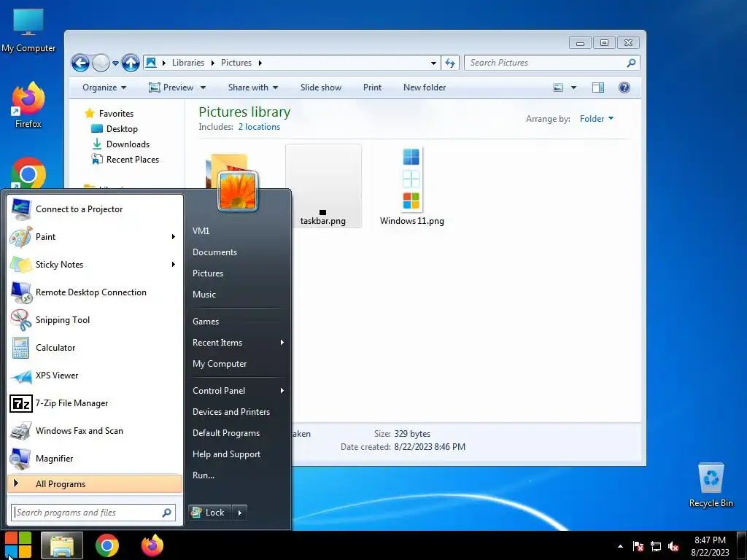Open Default Programs entry
Viewport: 747px width, 560px height.
pyautogui.click(x=226, y=433)
